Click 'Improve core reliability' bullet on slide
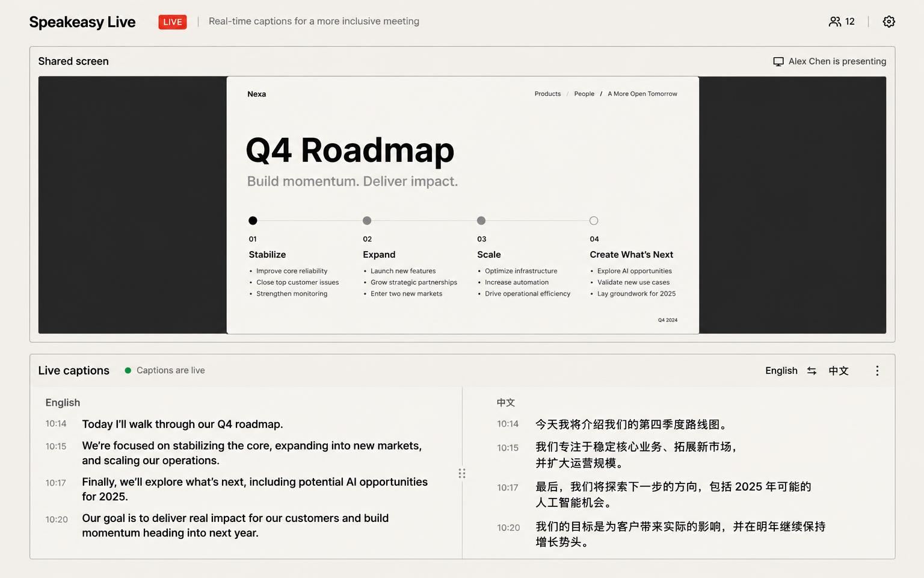 [292, 271]
